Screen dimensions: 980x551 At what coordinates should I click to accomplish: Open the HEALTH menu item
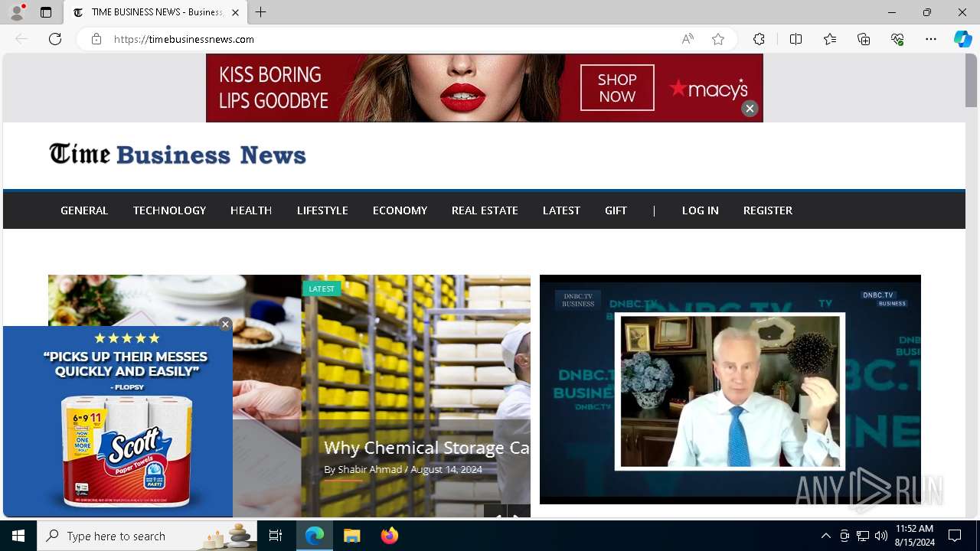click(x=251, y=210)
